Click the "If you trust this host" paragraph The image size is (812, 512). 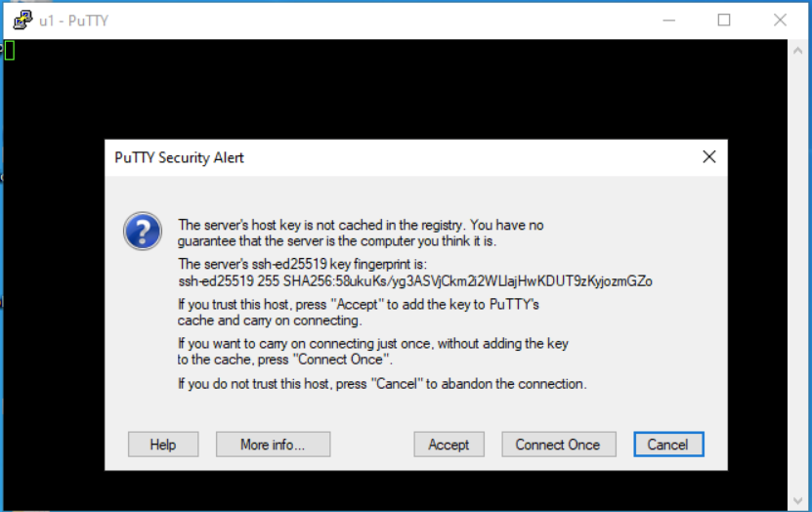pos(359,313)
